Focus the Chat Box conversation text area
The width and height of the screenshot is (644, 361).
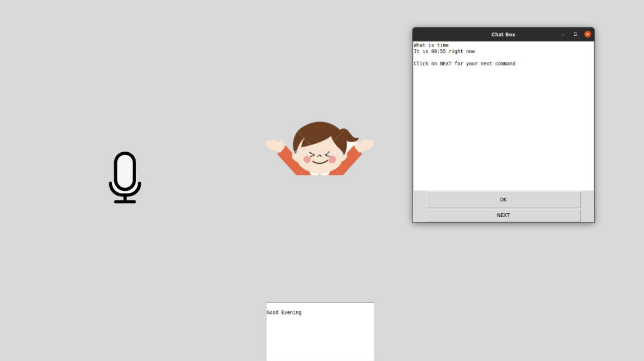pyautogui.click(x=503, y=127)
